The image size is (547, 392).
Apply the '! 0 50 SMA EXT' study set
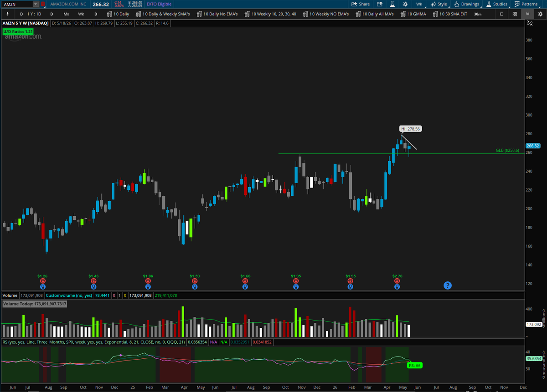(x=450, y=14)
